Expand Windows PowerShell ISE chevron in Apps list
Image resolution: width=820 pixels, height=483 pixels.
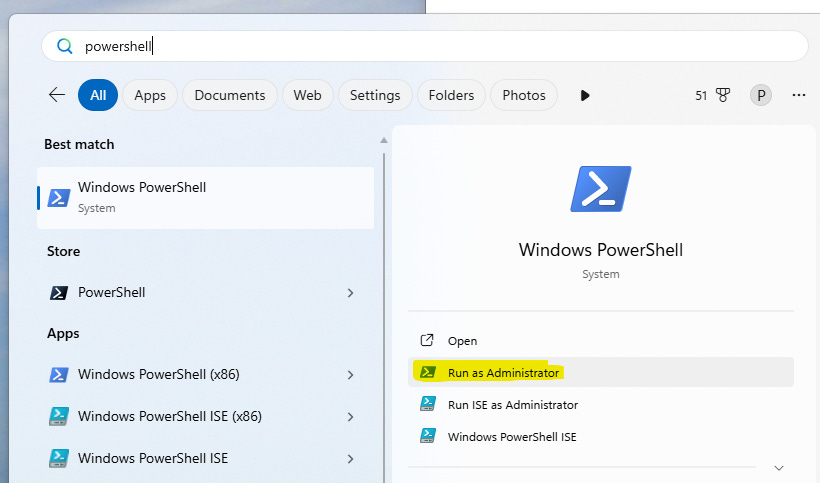[350, 459]
